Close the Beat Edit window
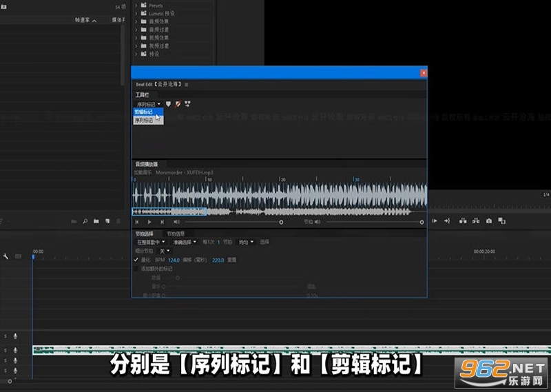Screen dimensions: 551x392 (x=424, y=73)
